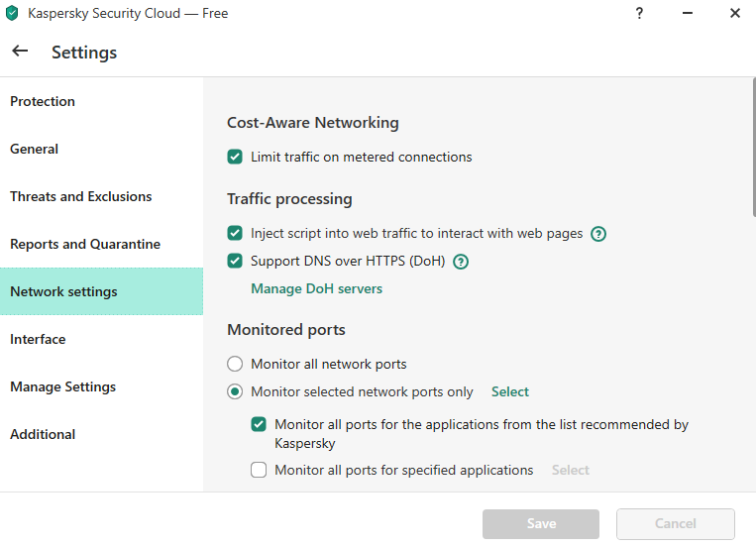Uncheck ports for Kaspersky recommended applications list

click(x=259, y=424)
